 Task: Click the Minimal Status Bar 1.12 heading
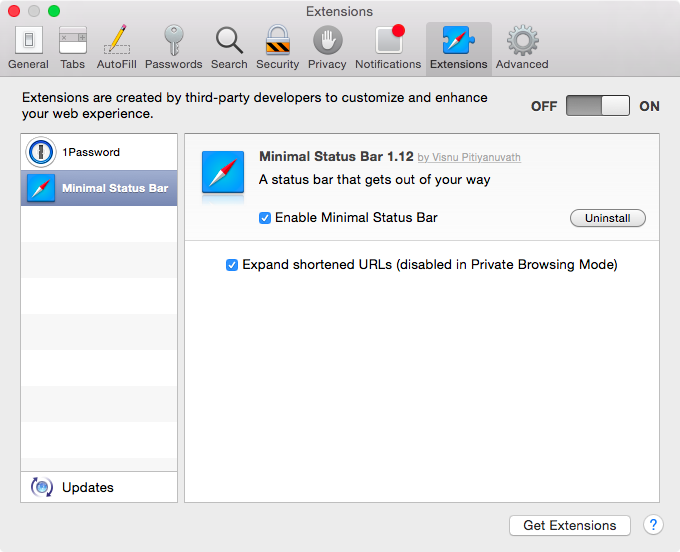336,156
